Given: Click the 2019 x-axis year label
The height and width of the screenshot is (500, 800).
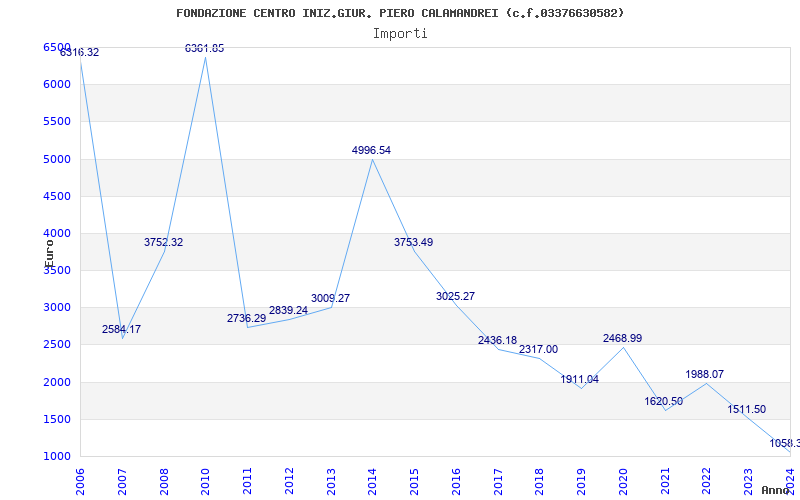Looking at the screenshot, I should click(x=582, y=482).
